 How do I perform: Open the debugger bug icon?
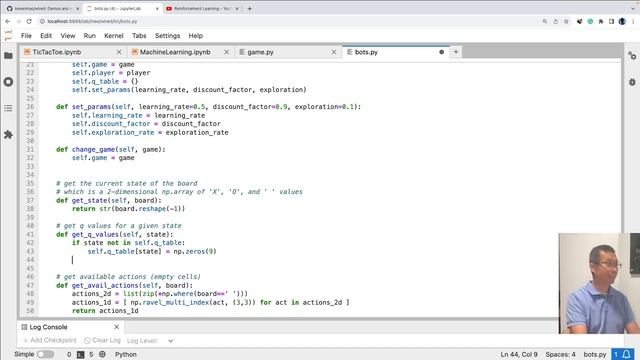[x=632, y=82]
